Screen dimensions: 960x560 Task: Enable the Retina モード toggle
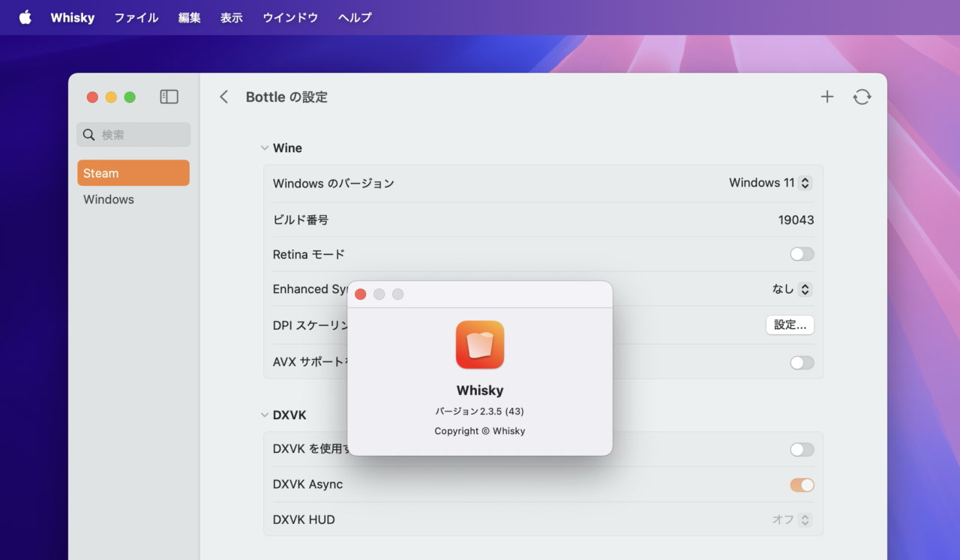(x=802, y=254)
